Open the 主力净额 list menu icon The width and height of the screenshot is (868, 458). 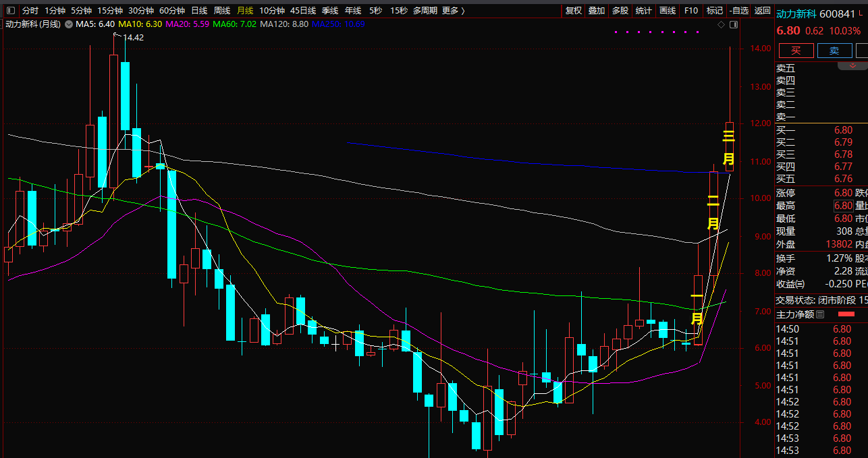(820, 314)
